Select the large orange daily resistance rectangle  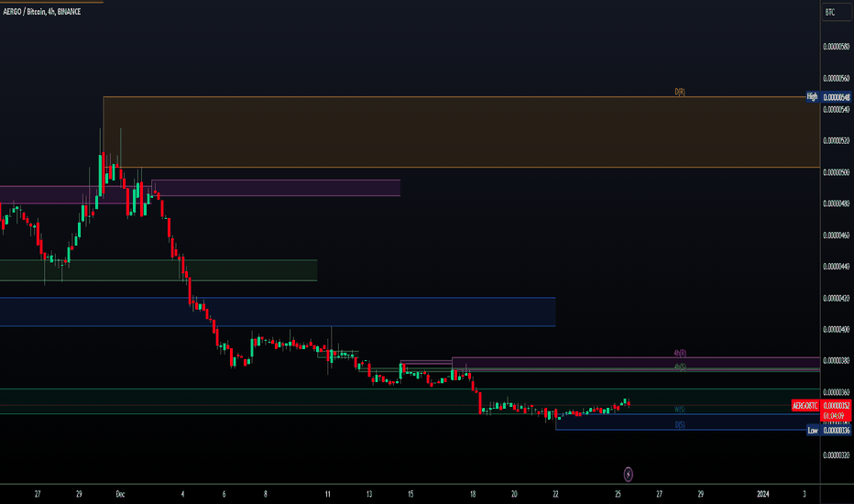click(x=461, y=132)
